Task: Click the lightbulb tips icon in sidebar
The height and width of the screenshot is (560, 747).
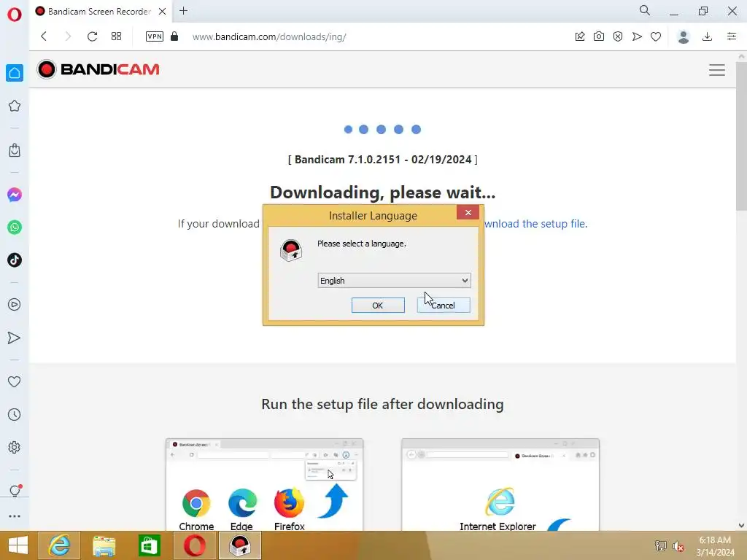Action: pyautogui.click(x=15, y=491)
